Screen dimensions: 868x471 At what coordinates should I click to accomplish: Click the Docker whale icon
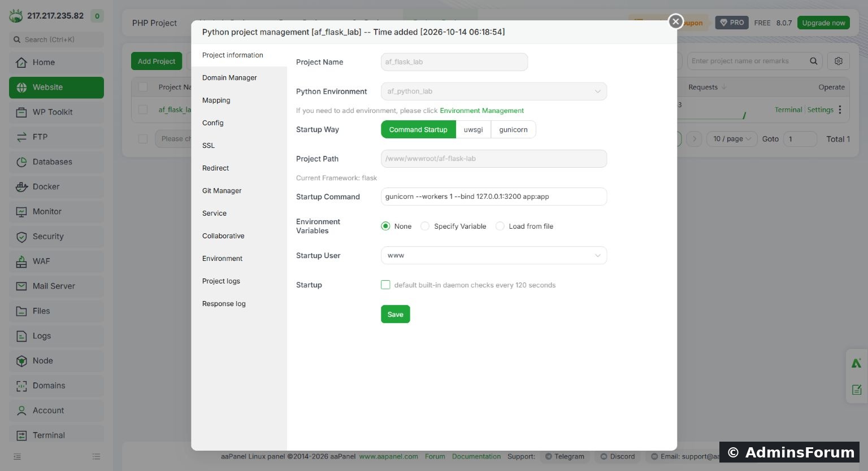pyautogui.click(x=21, y=187)
